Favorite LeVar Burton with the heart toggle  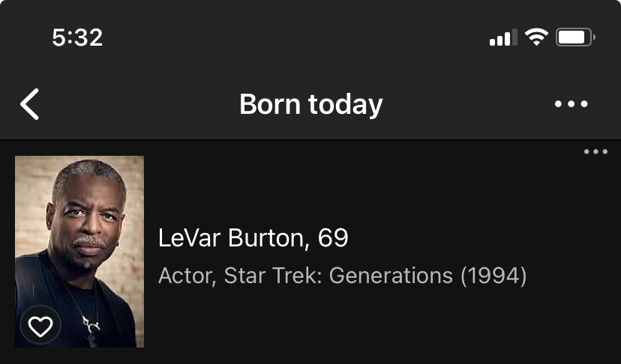40,326
